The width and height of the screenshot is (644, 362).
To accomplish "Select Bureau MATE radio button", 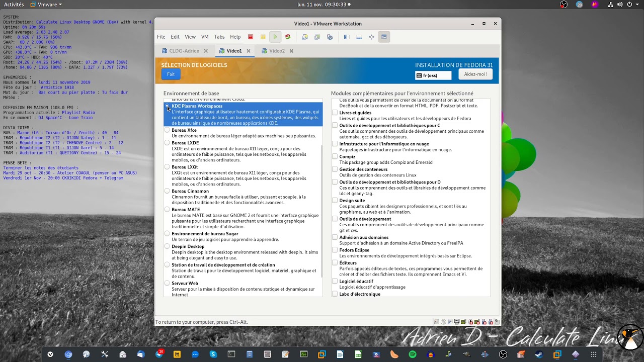I will (x=167, y=210).
